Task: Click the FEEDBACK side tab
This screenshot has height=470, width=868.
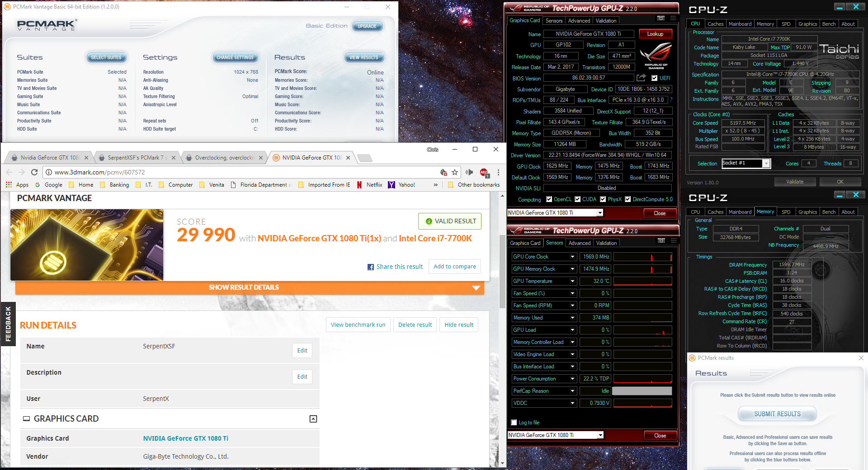Action: click(x=8, y=324)
